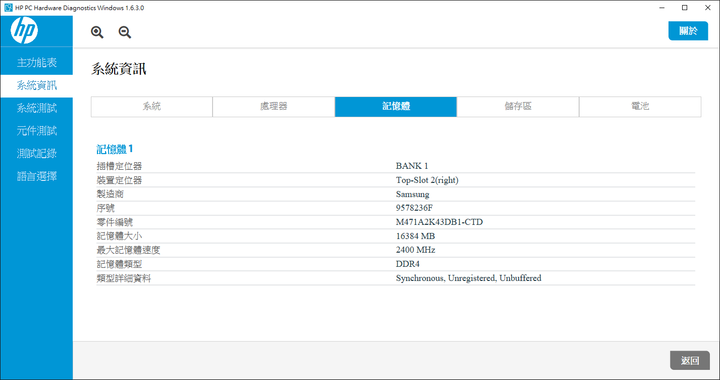Click the 2400 MHz speed value
720x380 pixels.
pos(416,250)
